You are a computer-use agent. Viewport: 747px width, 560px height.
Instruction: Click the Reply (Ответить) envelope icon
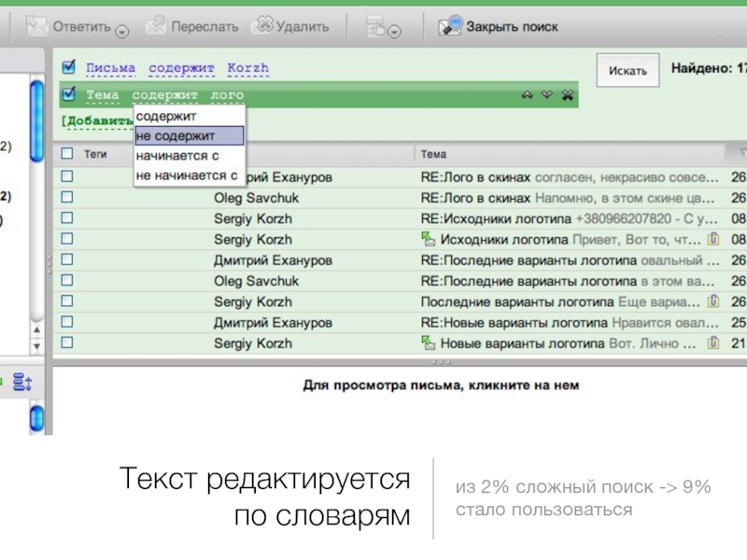pos(37,27)
